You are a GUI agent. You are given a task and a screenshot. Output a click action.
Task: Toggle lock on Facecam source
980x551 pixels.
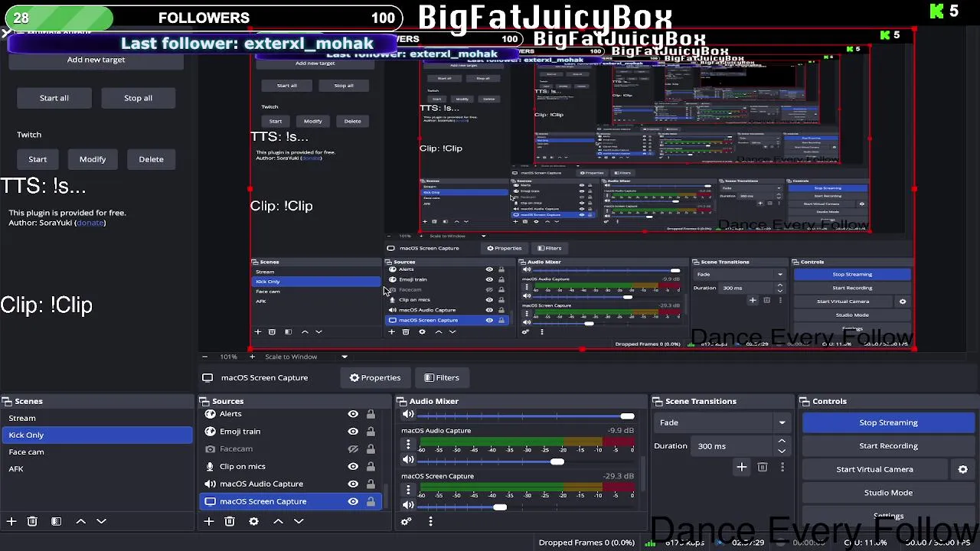click(x=371, y=449)
